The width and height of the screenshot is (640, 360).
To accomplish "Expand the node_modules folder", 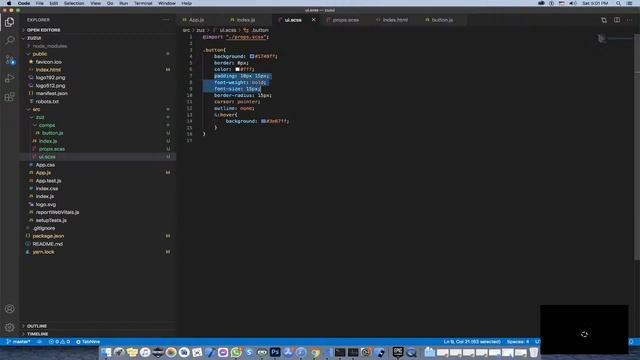I will click(49, 46).
